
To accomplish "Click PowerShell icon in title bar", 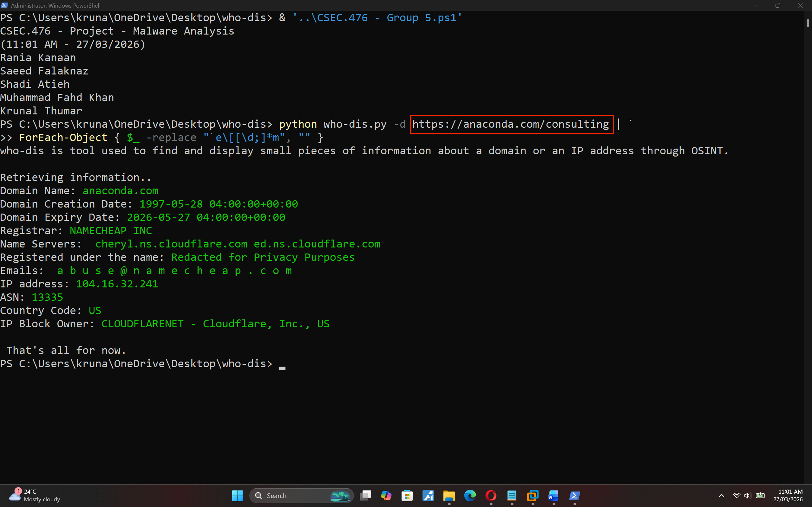I will pyautogui.click(x=4, y=5).
